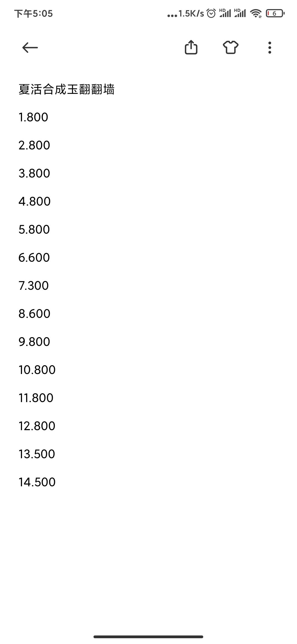Viewport: 297px width, 644px height.
Task: Tap the back arrow icon
Action: tap(30, 48)
